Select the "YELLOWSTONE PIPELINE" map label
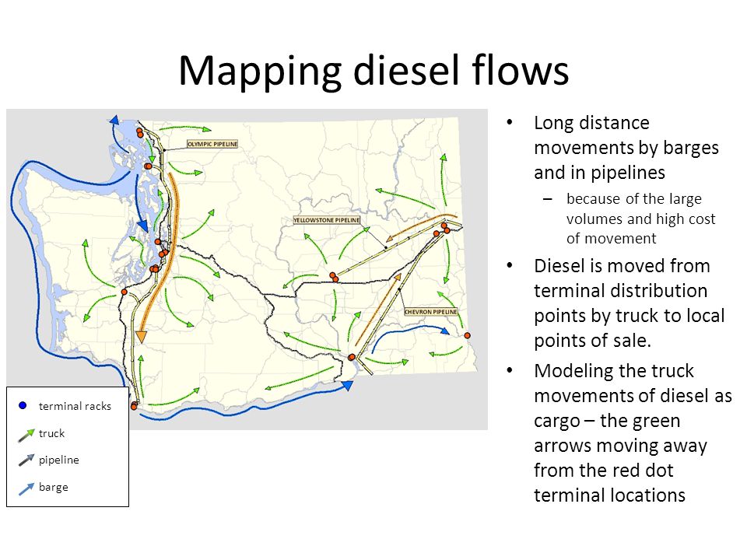Screen dimensions: 747x560 point(327,220)
